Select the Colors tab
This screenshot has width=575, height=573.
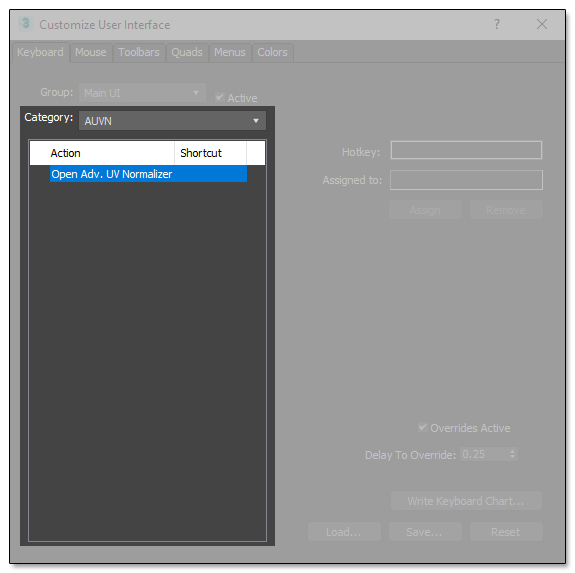pos(272,52)
